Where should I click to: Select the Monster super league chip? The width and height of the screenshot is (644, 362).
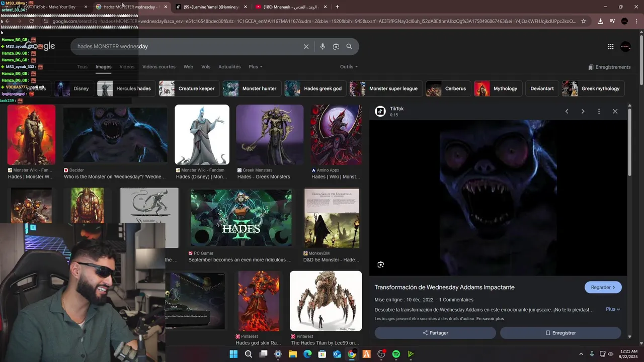point(386,88)
